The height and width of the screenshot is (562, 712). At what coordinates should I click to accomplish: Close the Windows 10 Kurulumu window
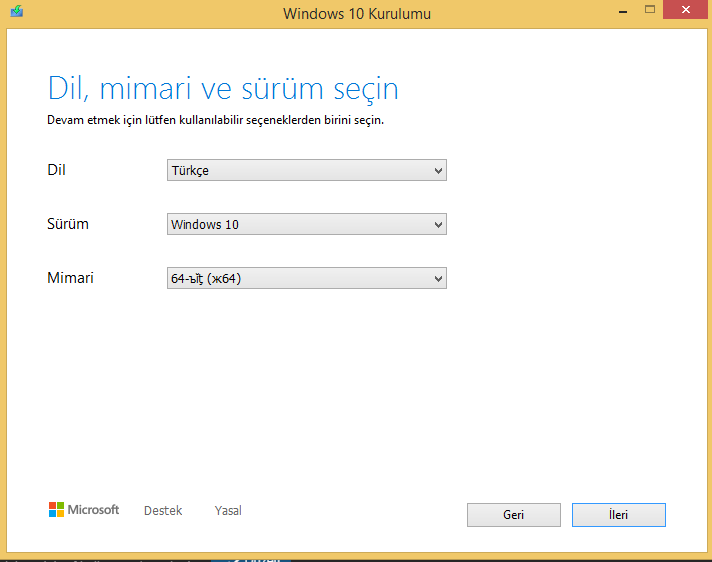point(686,10)
